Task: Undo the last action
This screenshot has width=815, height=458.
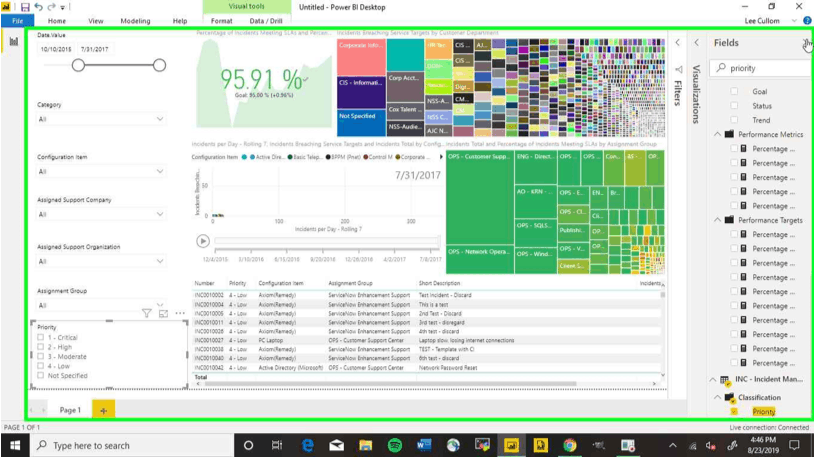Action: pos(38,7)
